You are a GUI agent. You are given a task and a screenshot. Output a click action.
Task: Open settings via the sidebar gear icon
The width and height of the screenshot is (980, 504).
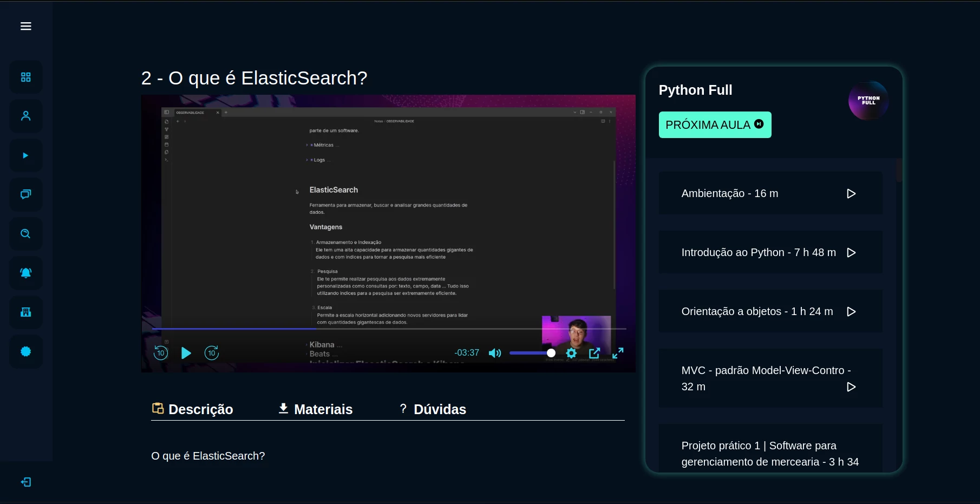(x=25, y=351)
